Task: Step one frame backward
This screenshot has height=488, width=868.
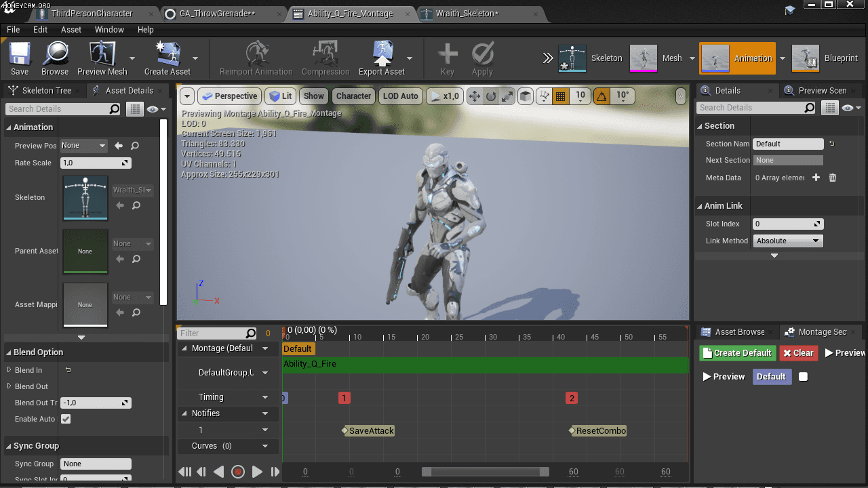Action: pos(201,472)
